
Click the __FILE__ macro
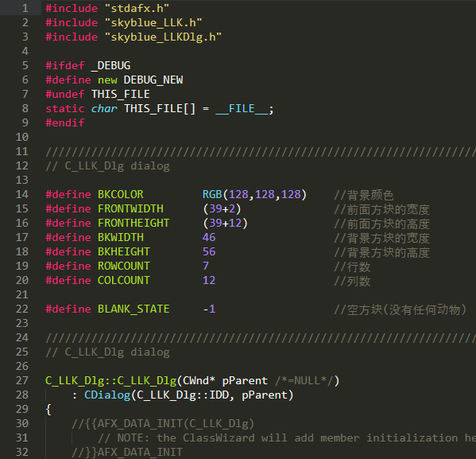(x=242, y=108)
